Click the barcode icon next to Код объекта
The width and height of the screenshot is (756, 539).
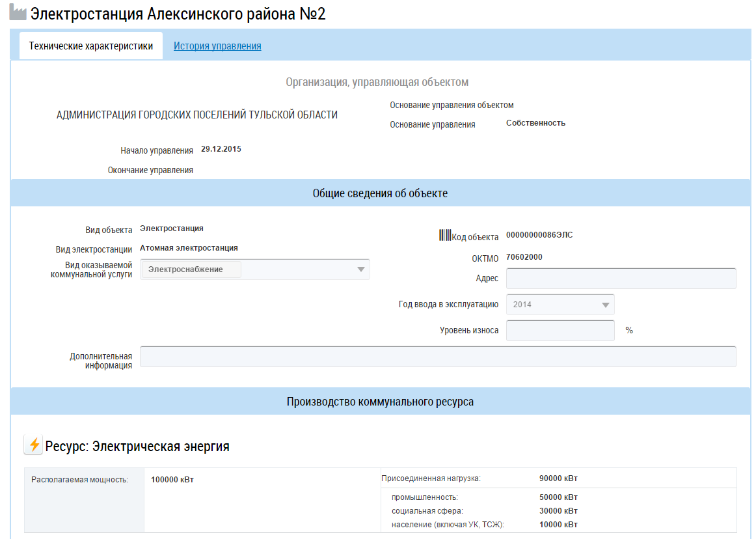pos(445,236)
